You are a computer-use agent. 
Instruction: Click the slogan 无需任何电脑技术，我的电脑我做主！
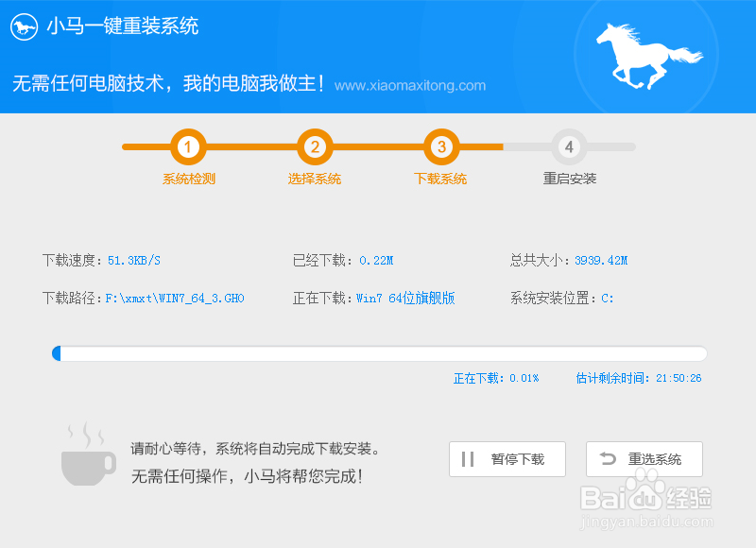[x=169, y=83]
